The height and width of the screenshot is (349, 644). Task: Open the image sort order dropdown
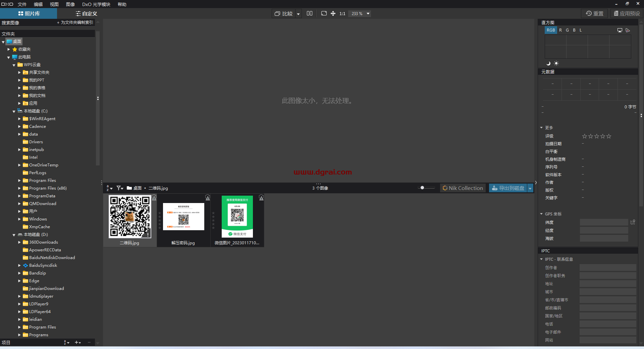109,188
